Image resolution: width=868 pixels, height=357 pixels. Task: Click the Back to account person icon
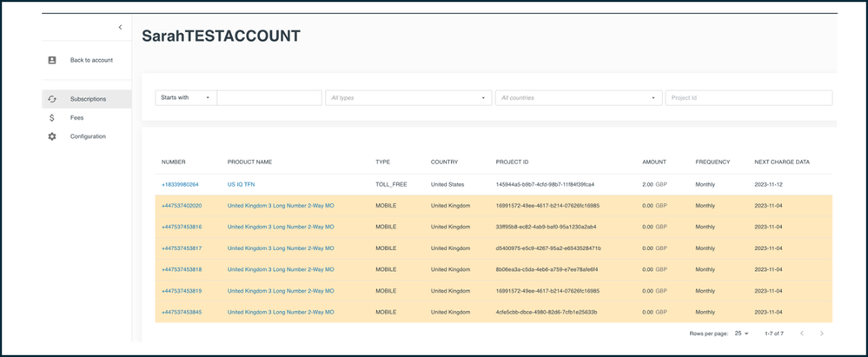click(52, 60)
